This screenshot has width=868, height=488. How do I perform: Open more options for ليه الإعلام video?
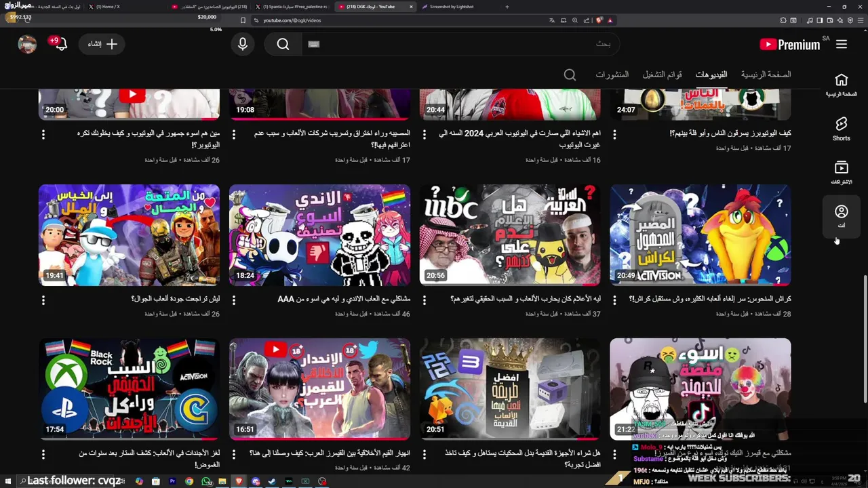(424, 300)
